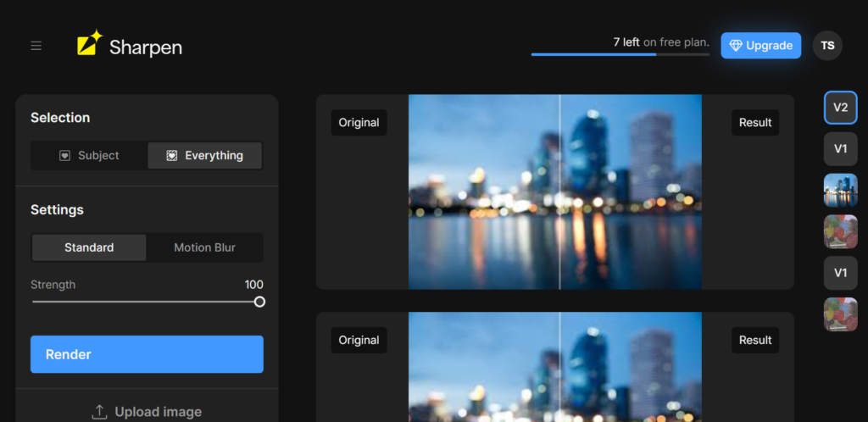Select the V2 version tile
Image resolution: width=868 pixels, height=422 pixels.
tap(840, 108)
